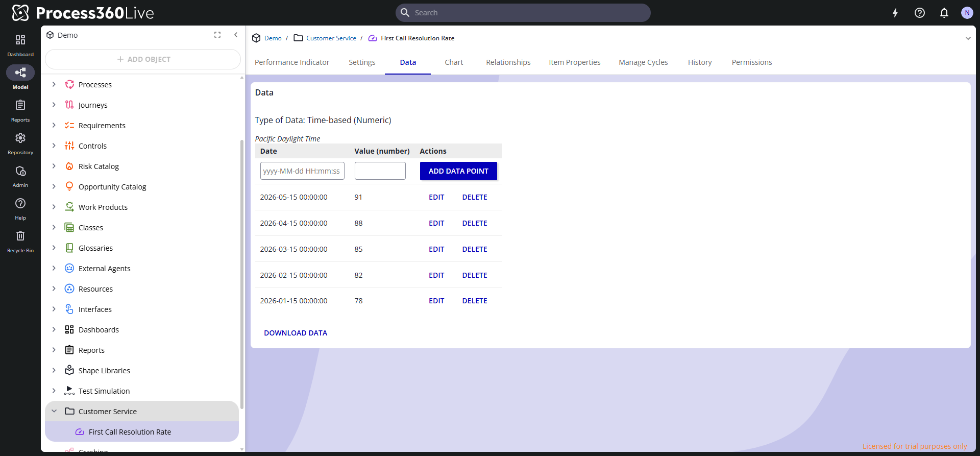The width and height of the screenshot is (980, 456).
Task: Edit the 2026-05-15 data point
Action: (x=436, y=197)
